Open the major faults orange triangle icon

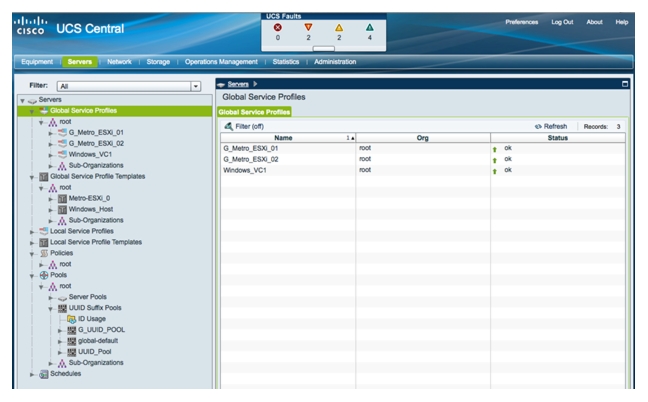point(308,27)
